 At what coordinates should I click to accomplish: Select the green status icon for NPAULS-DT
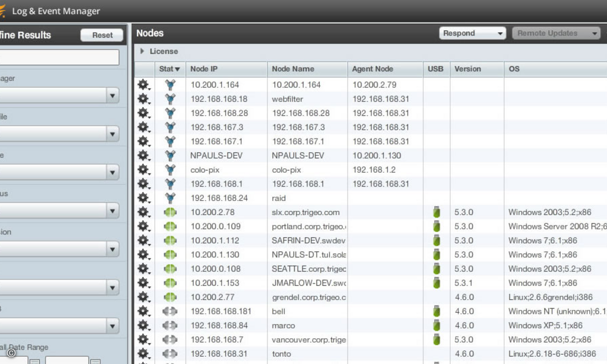[x=170, y=255]
